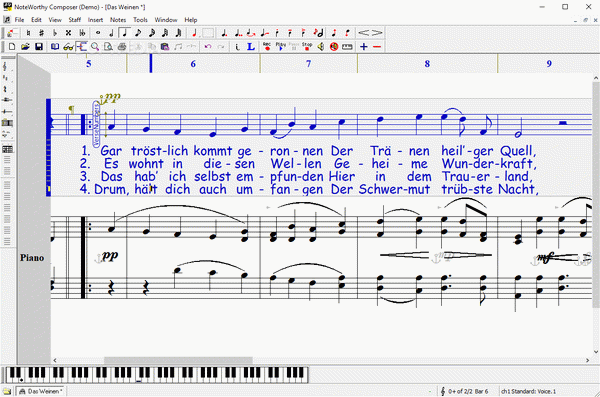The width and height of the screenshot is (600, 397).
Task: Select the Das Weinen document tab
Action: click(x=40, y=391)
